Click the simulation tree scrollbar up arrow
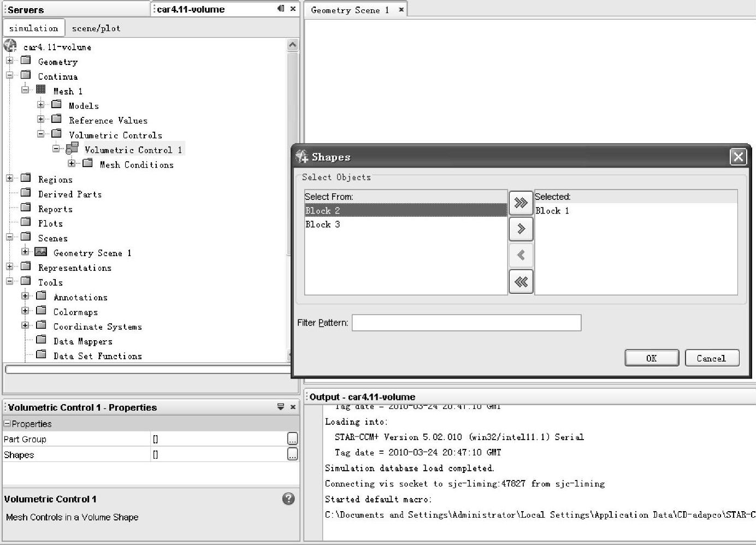 (x=292, y=45)
